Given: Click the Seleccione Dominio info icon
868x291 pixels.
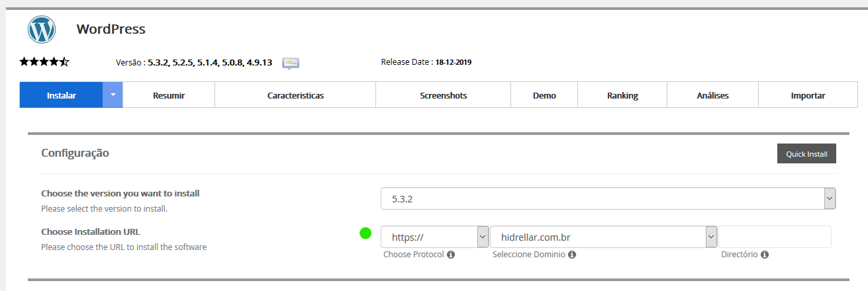Looking at the screenshot, I should coord(572,254).
